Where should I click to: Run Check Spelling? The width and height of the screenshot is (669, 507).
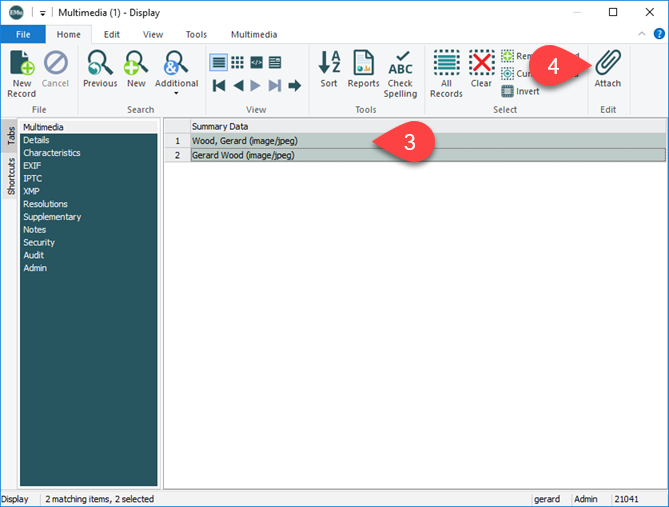point(400,72)
